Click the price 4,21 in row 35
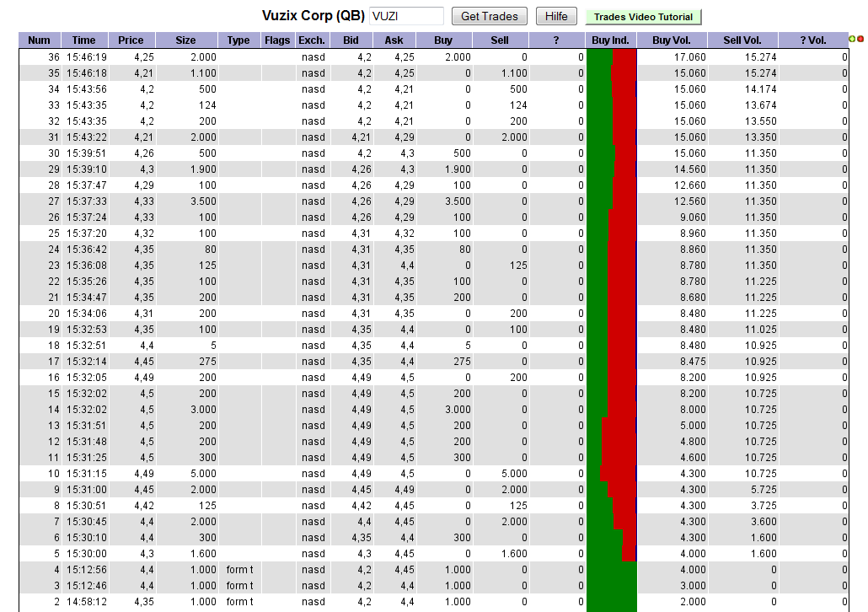The height and width of the screenshot is (612, 868). point(144,73)
